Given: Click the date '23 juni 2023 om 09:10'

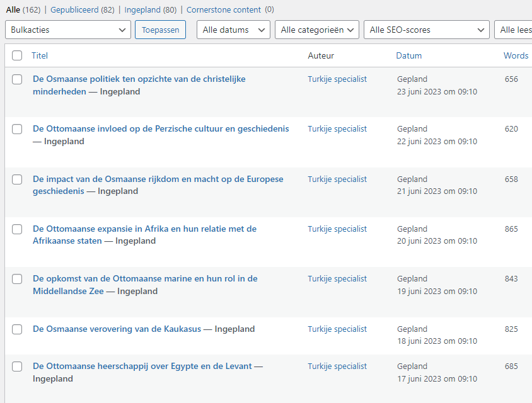Looking at the screenshot, I should pyautogui.click(x=437, y=91).
